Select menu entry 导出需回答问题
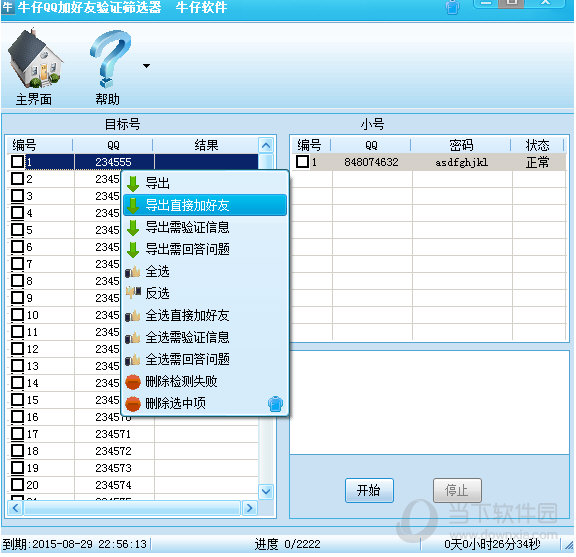This screenshot has width=576, height=557. point(205,249)
